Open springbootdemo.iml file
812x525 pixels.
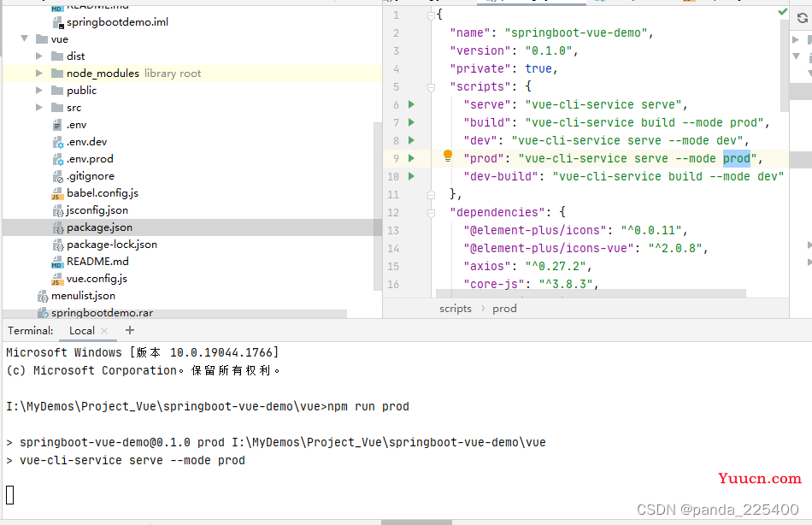coord(118,21)
